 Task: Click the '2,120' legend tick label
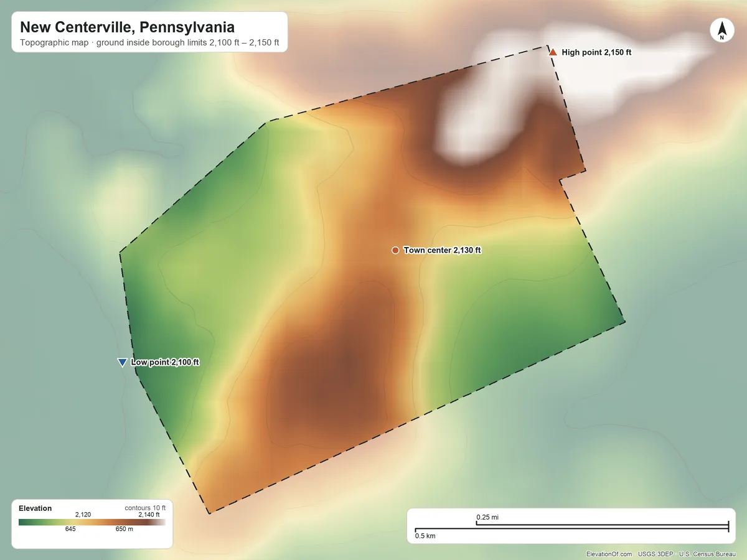coord(83,515)
